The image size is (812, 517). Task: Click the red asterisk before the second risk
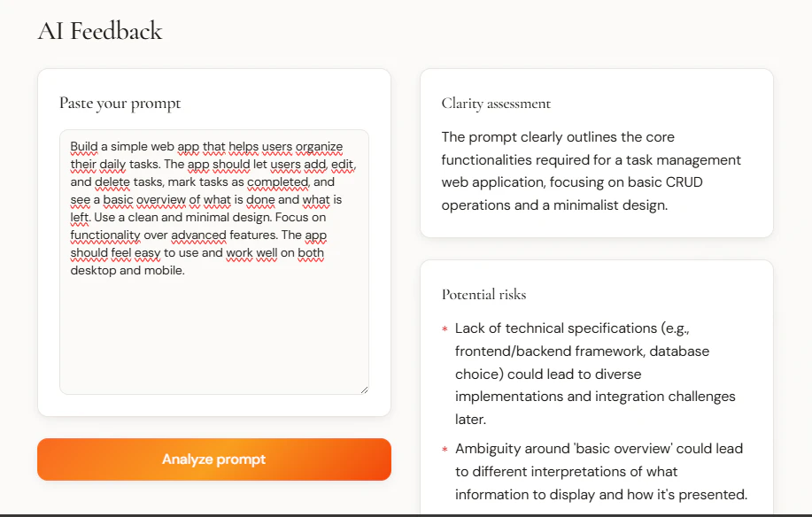click(445, 449)
